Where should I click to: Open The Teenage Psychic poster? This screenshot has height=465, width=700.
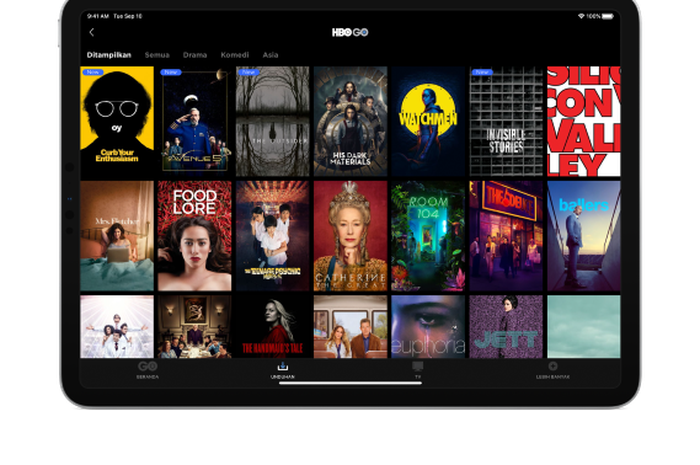[x=272, y=236]
